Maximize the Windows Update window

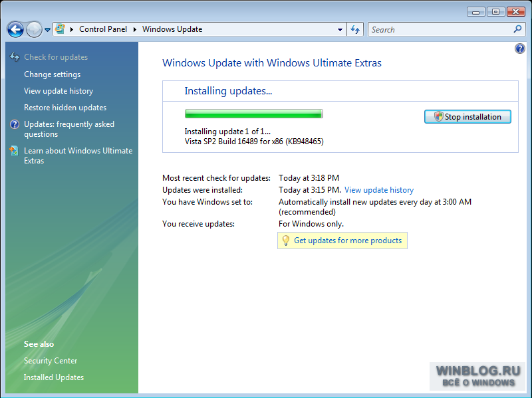495,12
